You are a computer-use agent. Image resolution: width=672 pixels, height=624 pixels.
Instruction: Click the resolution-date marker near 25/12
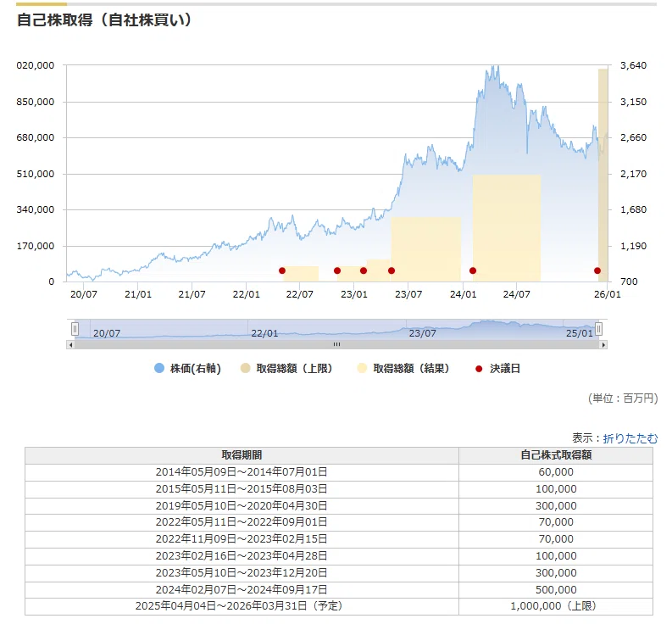point(597,270)
